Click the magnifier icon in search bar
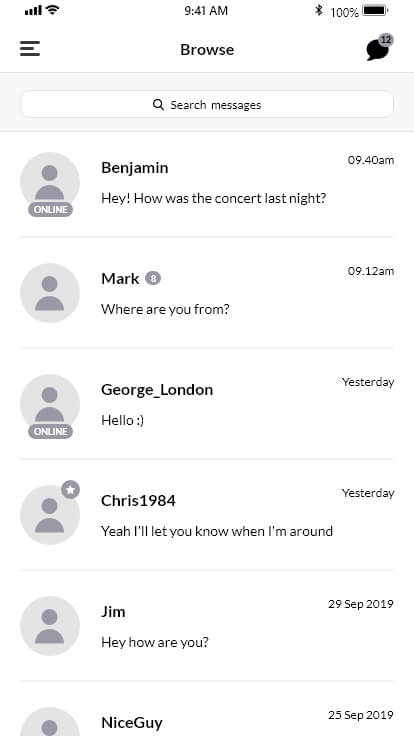Viewport: 414px width, 736px height. [x=159, y=104]
